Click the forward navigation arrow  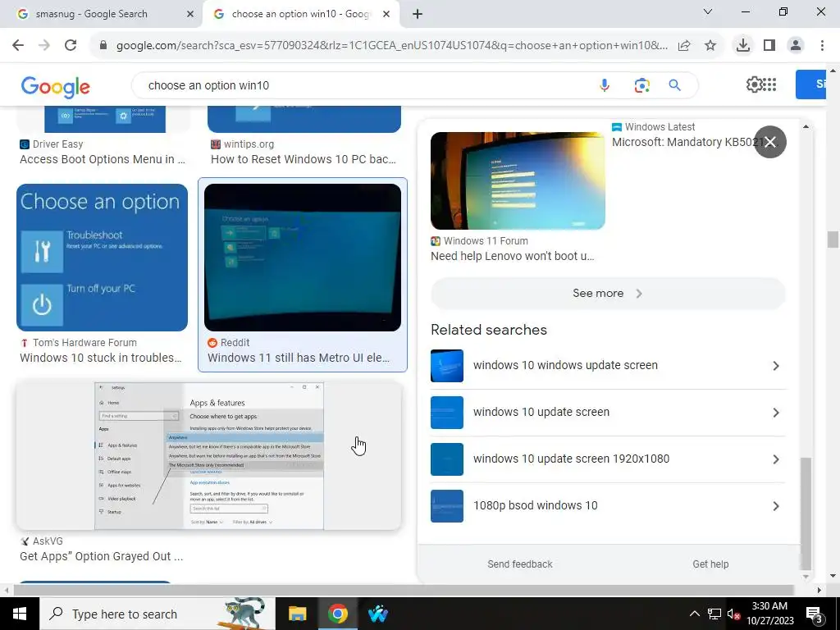point(44,46)
